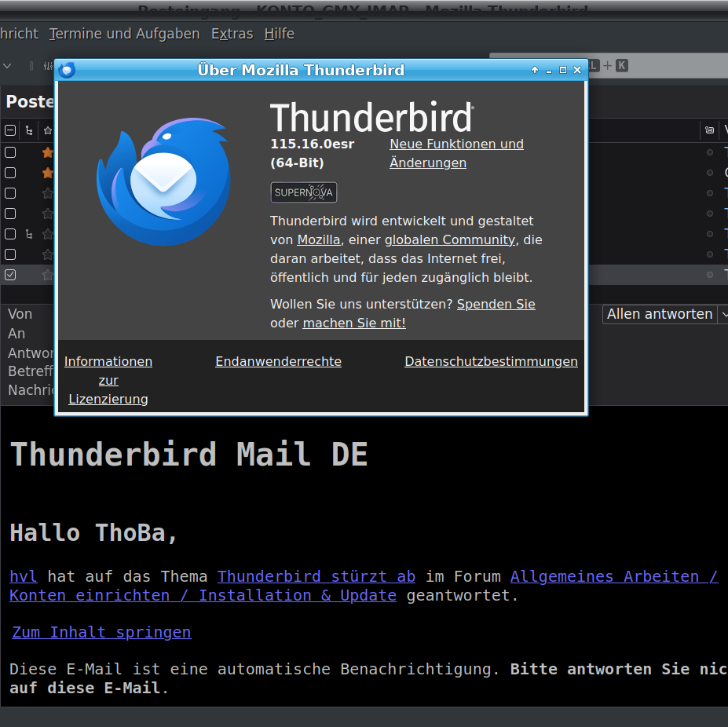Screen dimensions: 728x727
Task: Click the status dot of the selected message
Action: point(709,275)
